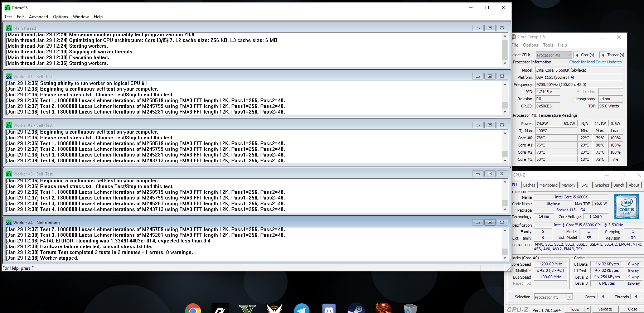
Task: Open the Options menu in Prime95
Action: pos(60,17)
